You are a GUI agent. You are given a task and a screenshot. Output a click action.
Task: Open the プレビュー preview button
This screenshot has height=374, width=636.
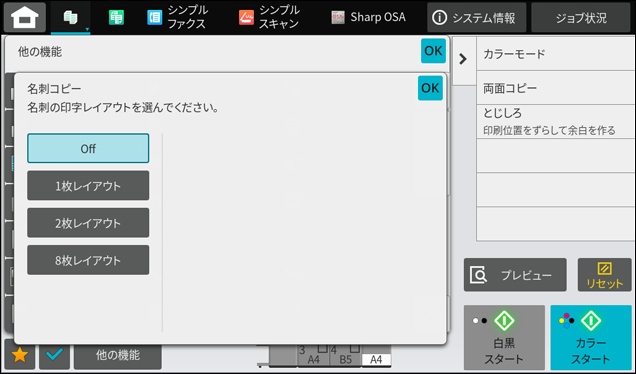click(x=515, y=275)
